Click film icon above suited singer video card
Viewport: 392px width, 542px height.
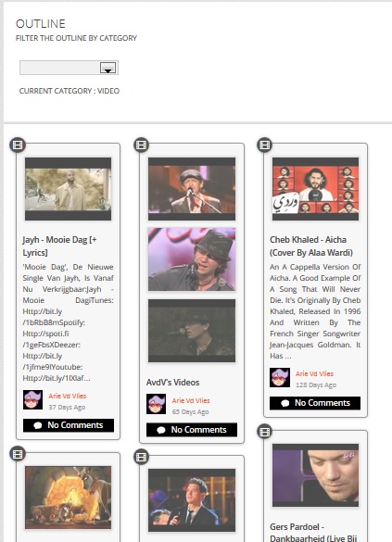141,457
